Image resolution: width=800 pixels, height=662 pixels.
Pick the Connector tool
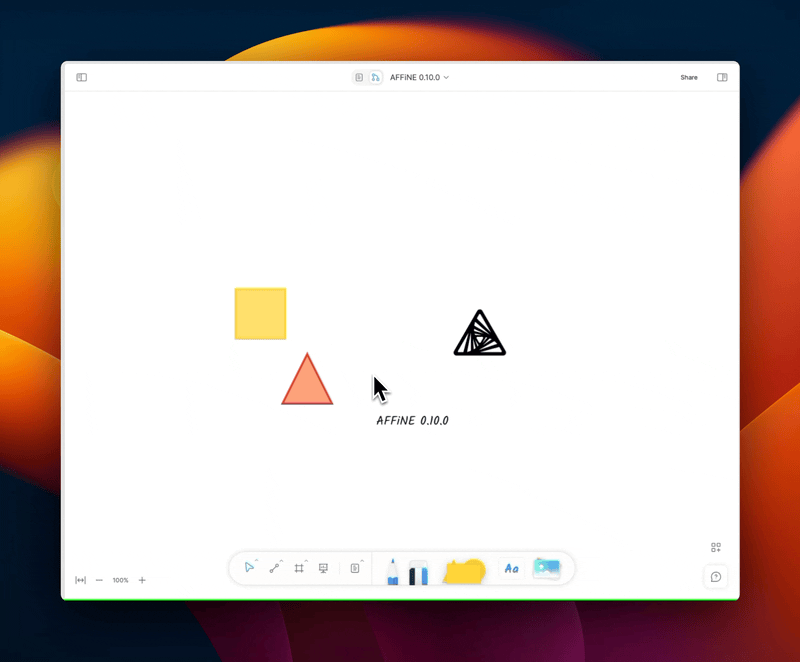coord(274,568)
